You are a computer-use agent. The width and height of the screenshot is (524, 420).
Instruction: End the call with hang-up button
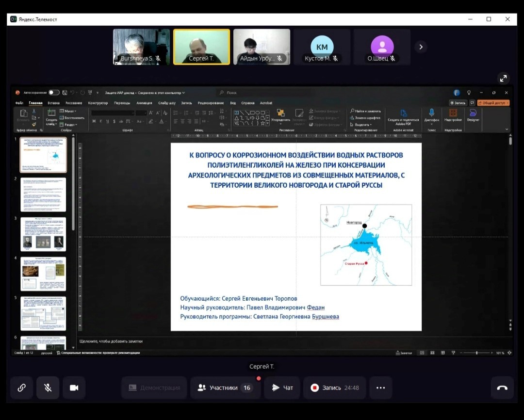click(502, 388)
